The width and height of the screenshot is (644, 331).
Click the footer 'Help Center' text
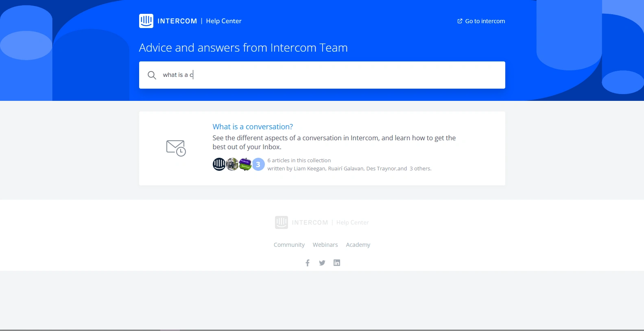[353, 222]
